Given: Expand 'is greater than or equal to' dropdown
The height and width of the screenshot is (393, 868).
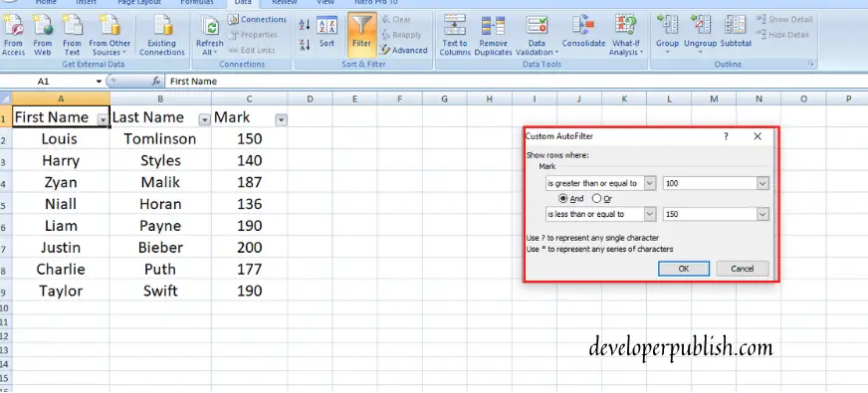Looking at the screenshot, I should coord(650,183).
